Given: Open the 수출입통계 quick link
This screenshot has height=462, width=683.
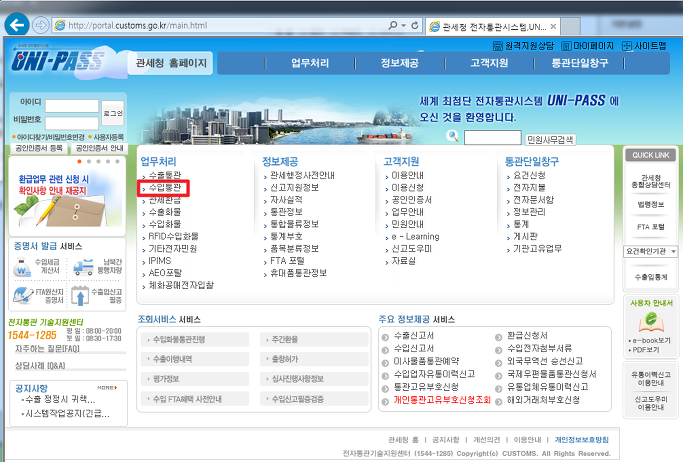Looking at the screenshot, I should click(651, 277).
